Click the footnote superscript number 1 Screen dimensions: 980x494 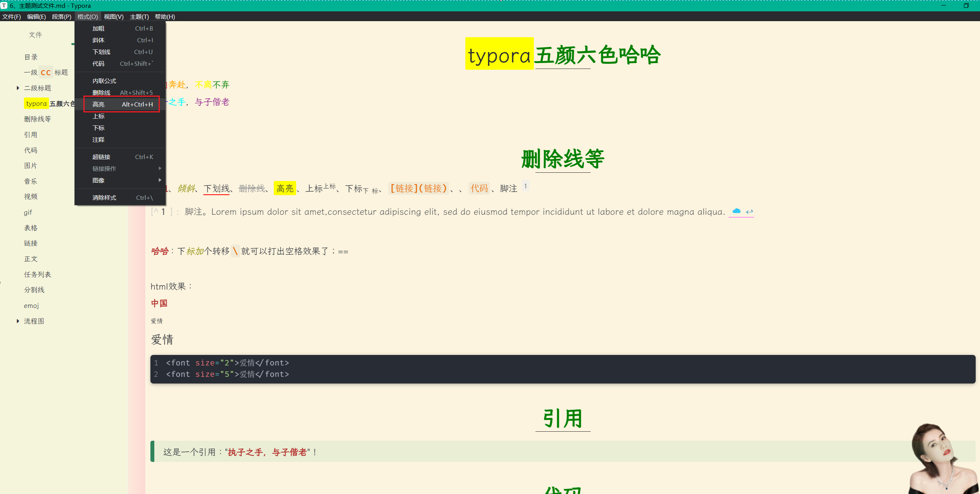point(526,186)
